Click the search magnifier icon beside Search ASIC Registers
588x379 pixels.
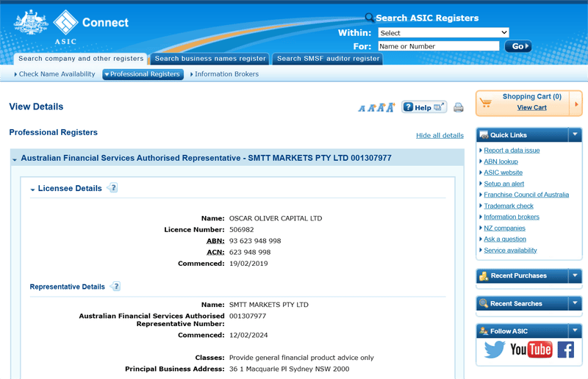370,17
